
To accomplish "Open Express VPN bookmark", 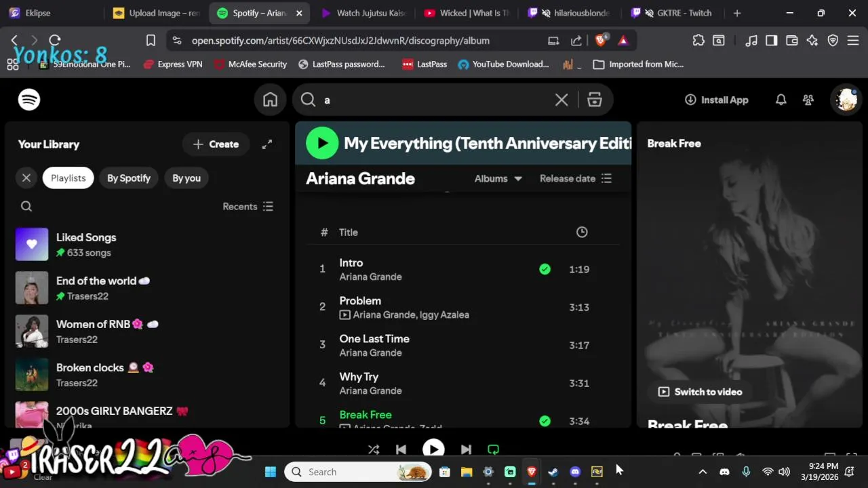I will tap(173, 64).
